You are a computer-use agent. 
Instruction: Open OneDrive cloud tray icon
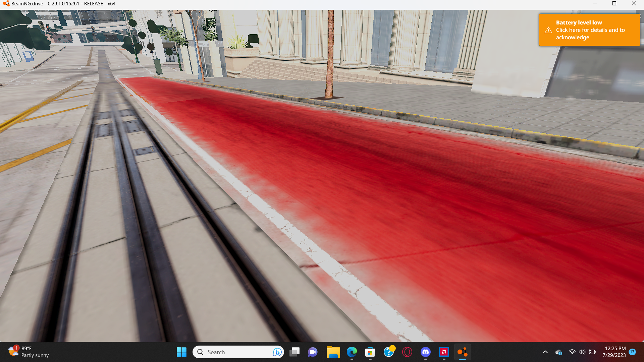tap(558, 352)
